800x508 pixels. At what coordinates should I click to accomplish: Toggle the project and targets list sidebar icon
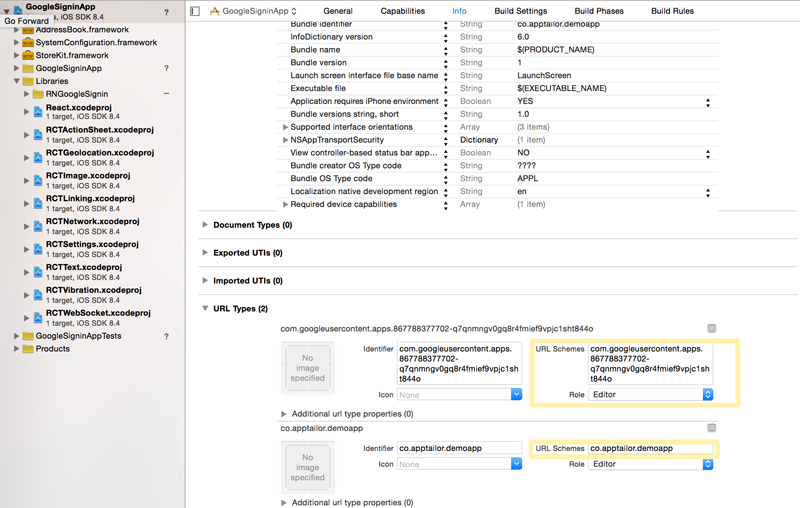pyautogui.click(x=195, y=11)
